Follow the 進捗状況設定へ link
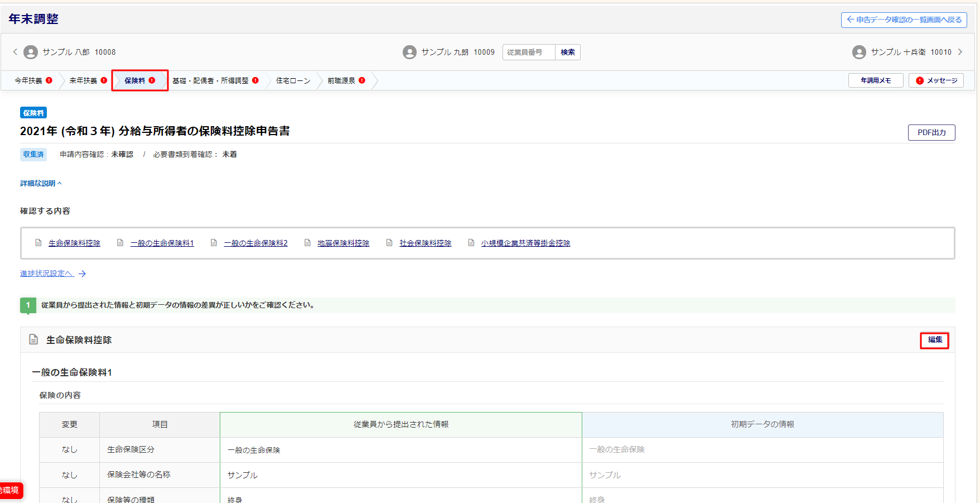 click(x=46, y=273)
